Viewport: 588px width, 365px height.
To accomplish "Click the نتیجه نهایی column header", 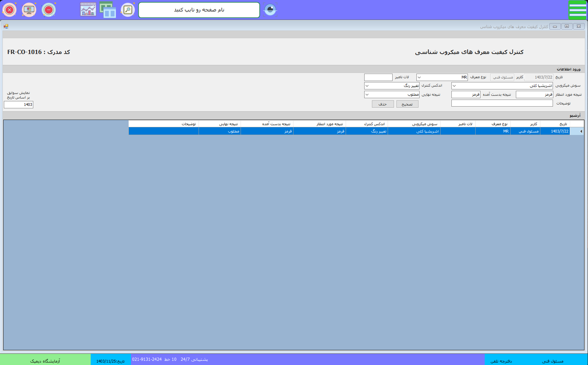I will tap(220, 124).
